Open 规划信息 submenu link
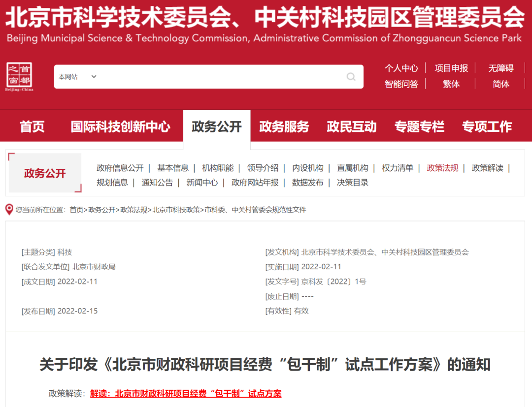The image size is (532, 407). pyautogui.click(x=112, y=183)
